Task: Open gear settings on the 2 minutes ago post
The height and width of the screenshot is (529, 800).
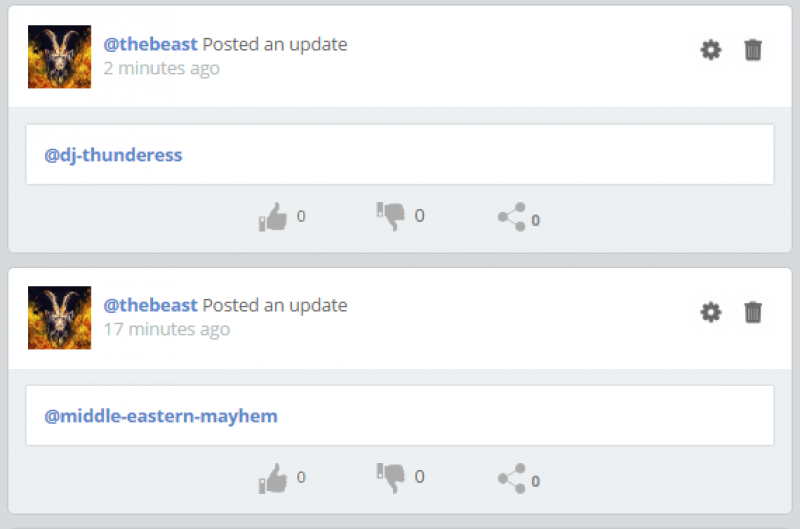Action: pos(711,50)
